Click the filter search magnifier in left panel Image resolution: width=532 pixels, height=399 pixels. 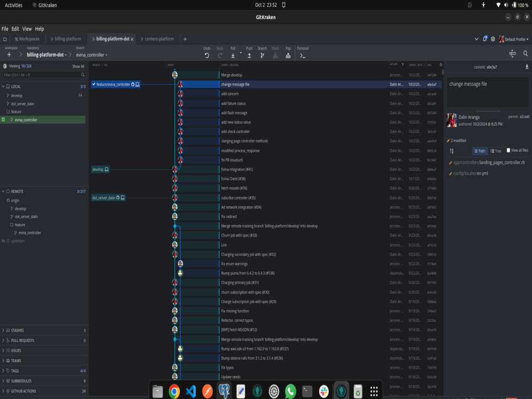pos(83,74)
